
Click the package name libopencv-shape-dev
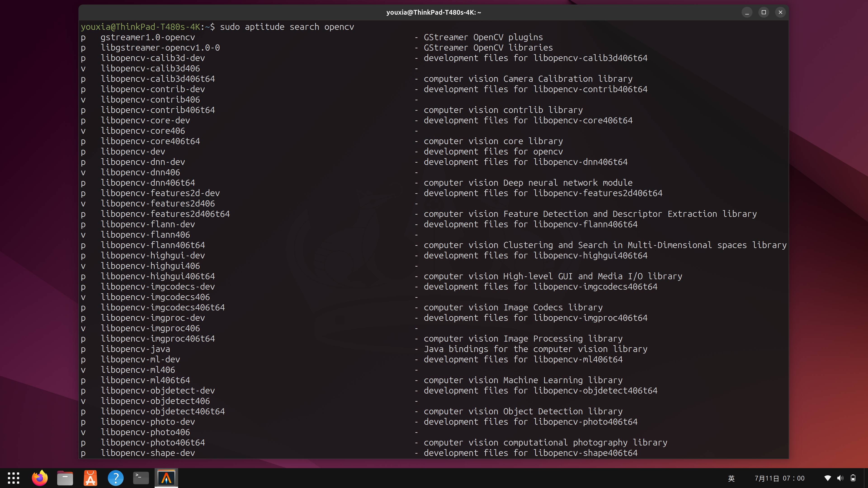pyautogui.click(x=148, y=453)
